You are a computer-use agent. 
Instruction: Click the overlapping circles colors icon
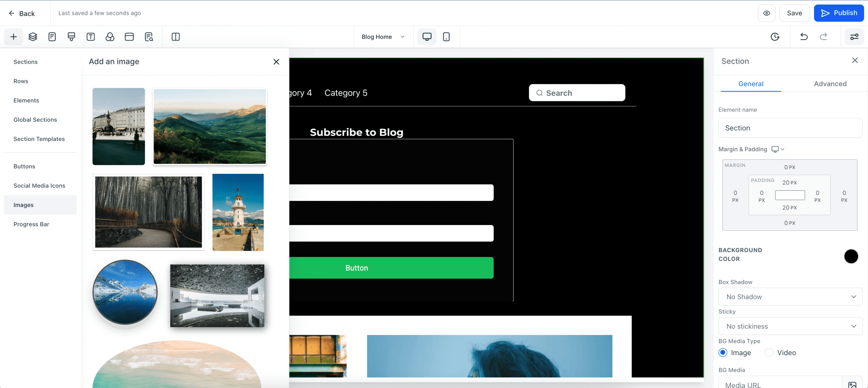[x=110, y=37]
